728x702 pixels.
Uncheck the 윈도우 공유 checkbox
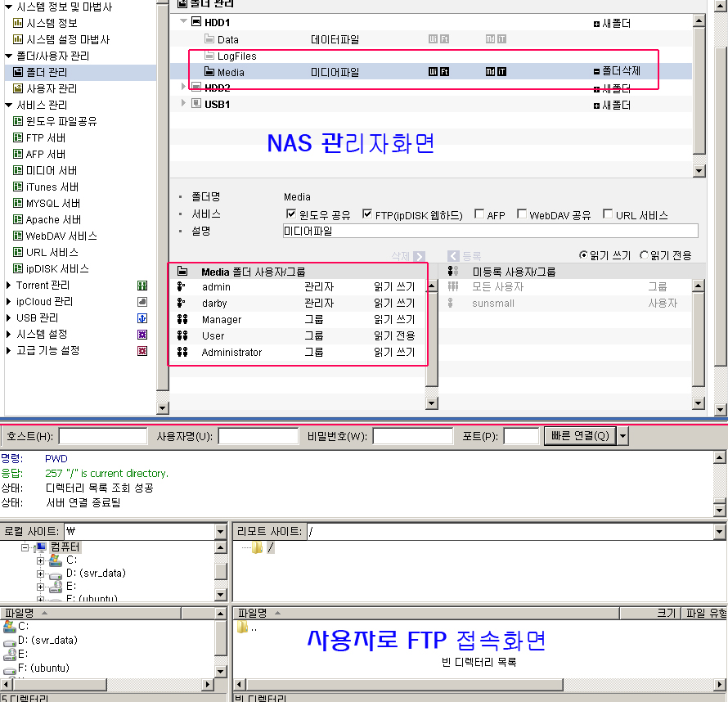(x=291, y=214)
